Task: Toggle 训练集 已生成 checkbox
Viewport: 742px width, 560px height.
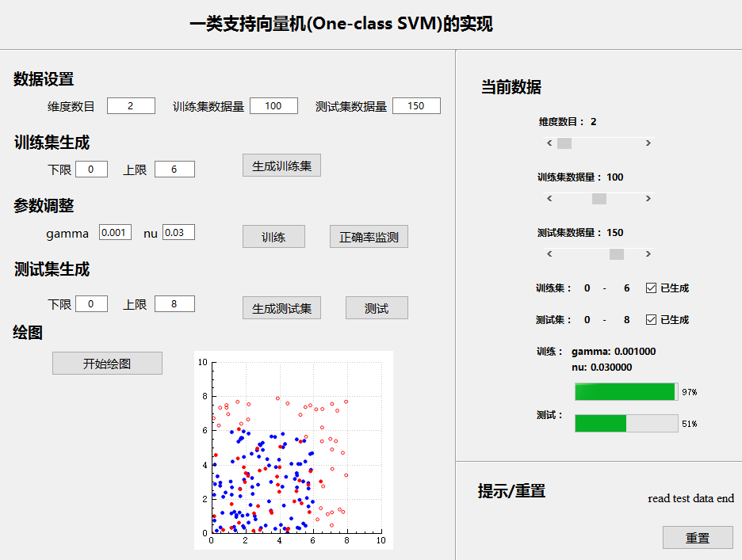Action: tap(652, 288)
